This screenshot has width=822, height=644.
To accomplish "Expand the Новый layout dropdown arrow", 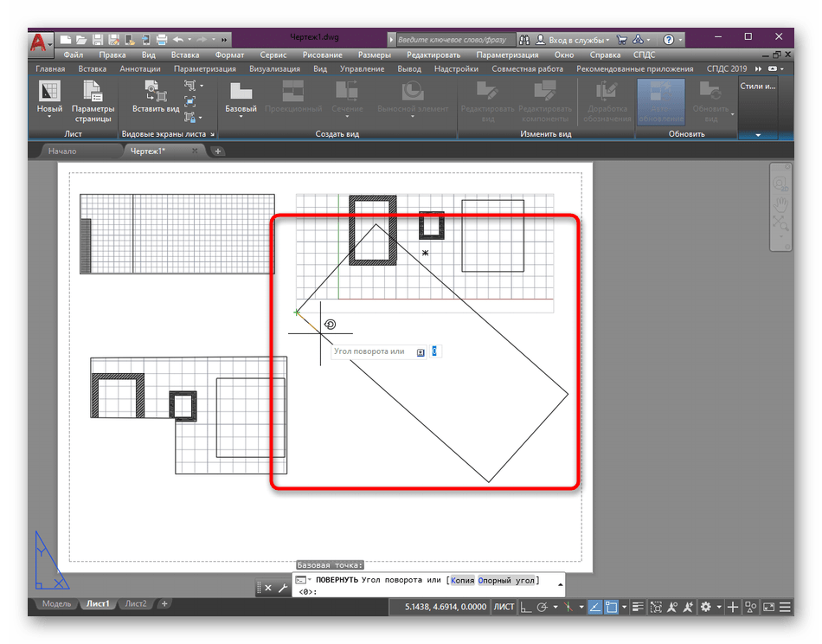I will 49,117.
